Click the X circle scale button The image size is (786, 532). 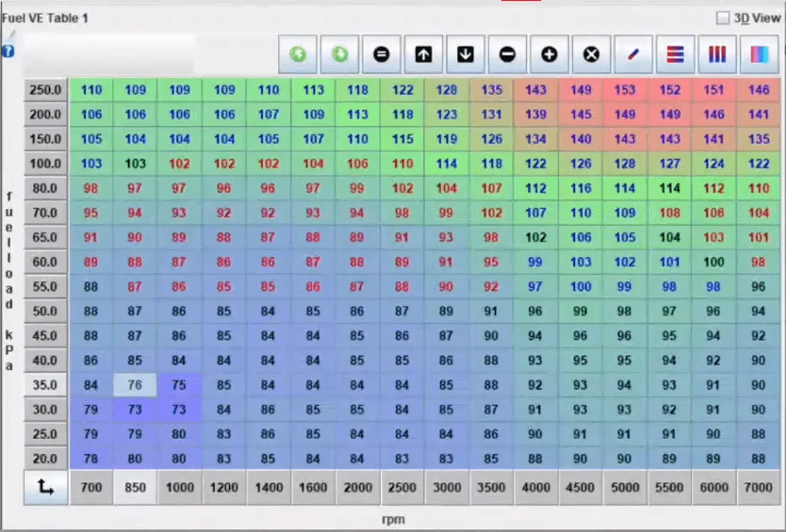point(591,54)
